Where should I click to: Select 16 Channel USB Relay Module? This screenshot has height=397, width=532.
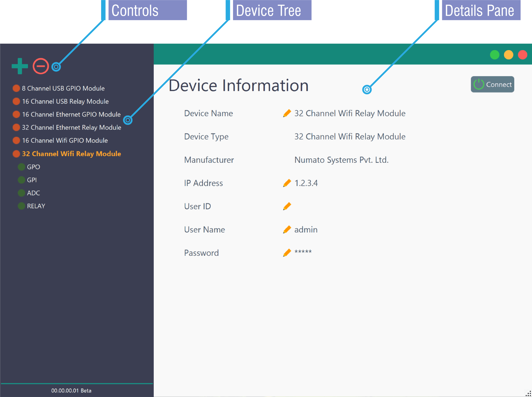[65, 101]
